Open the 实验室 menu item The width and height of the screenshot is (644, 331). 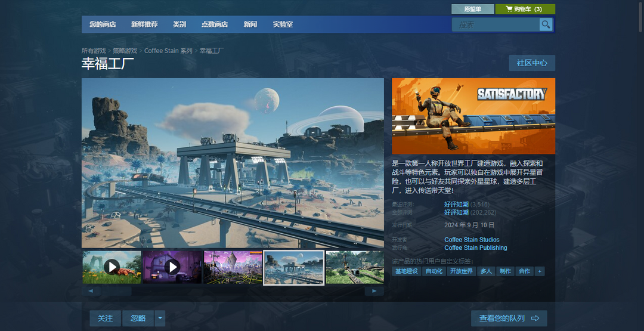283,24
